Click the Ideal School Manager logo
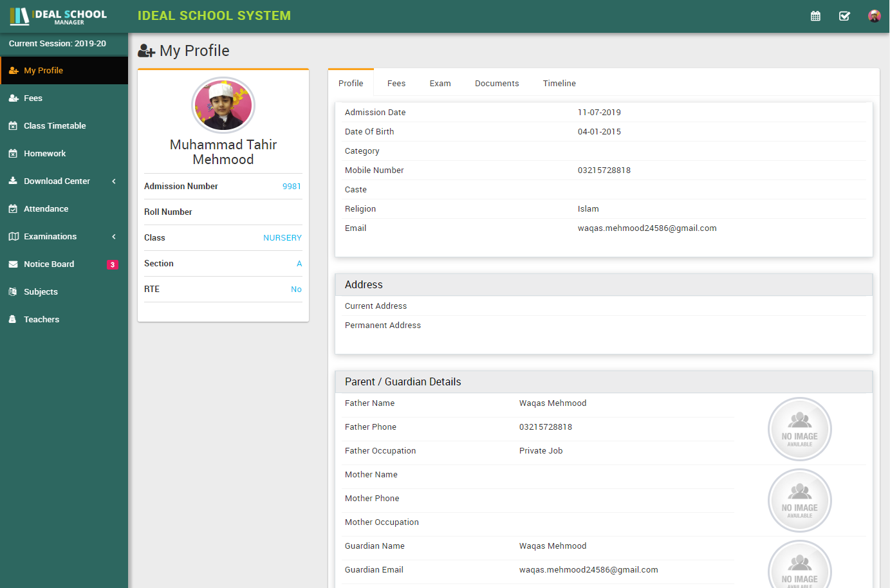Screen dimensions: 890x588 pos(59,16)
